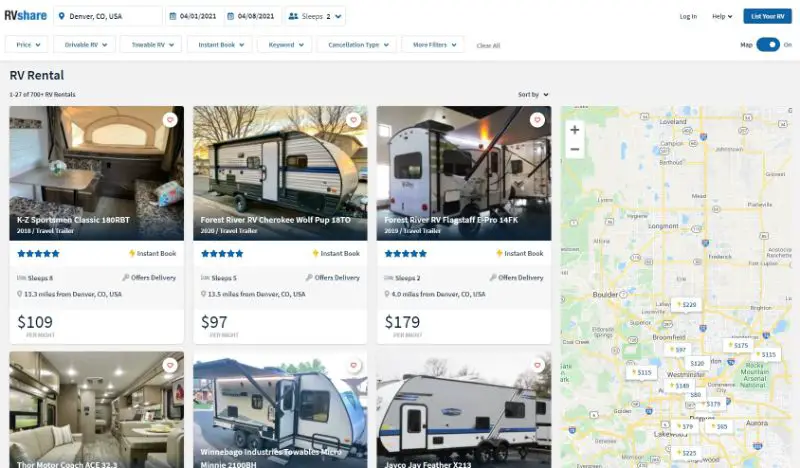The height and width of the screenshot is (468, 800).
Task: Click the $109 per night price
Action: [x=35, y=322]
